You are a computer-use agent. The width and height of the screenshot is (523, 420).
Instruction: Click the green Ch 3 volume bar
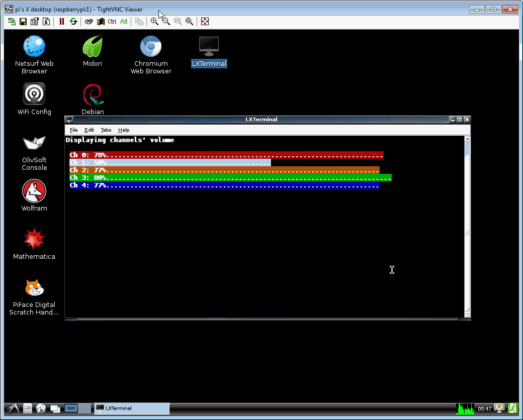coord(251,177)
